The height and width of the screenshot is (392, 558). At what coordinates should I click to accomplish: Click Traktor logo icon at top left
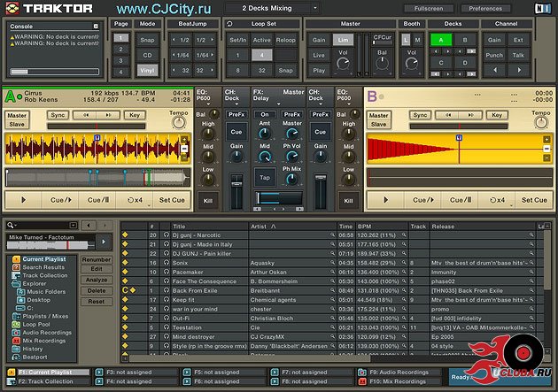[x=12, y=8]
